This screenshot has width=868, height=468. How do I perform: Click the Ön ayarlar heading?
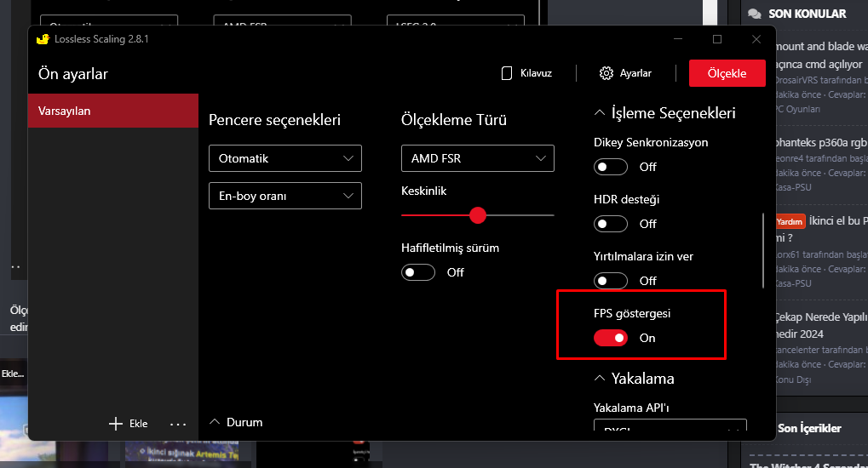pos(73,74)
